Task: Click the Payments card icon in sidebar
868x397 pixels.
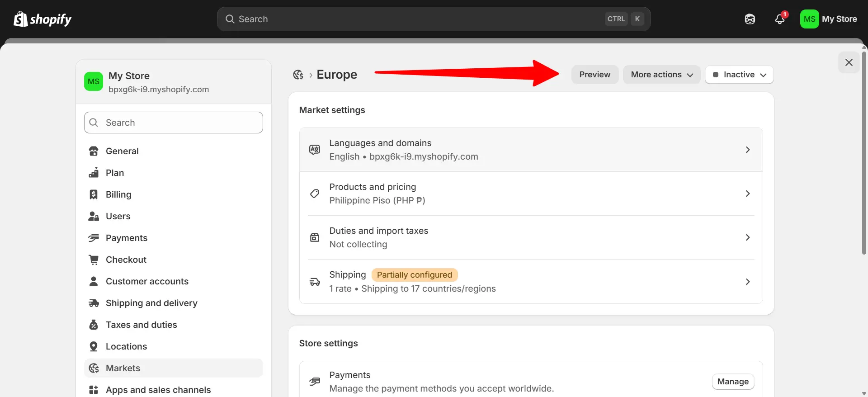Action: pos(94,238)
